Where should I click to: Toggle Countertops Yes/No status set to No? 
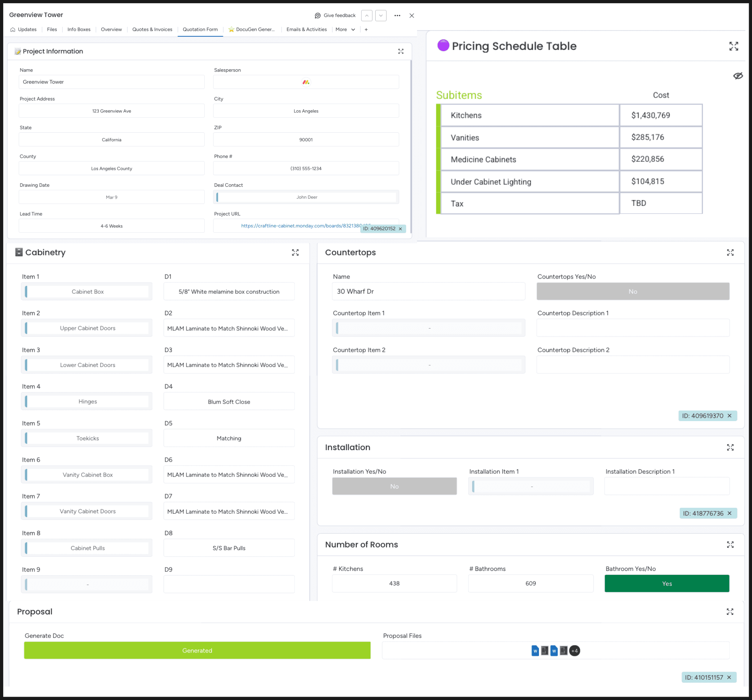click(633, 291)
